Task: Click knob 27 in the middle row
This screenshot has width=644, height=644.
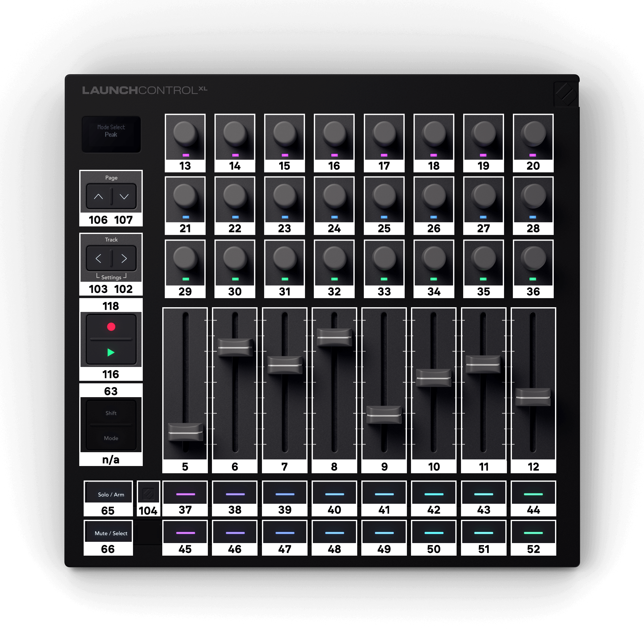Action: [x=483, y=196]
